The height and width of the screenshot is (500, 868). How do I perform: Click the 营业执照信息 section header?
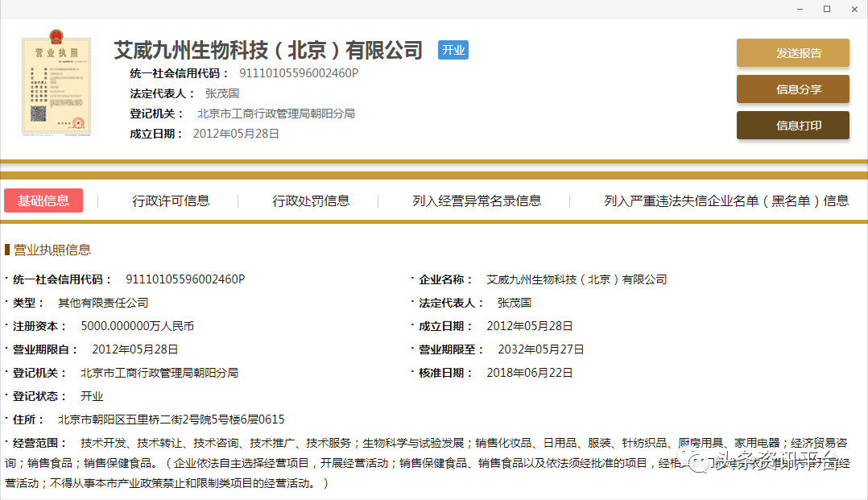(x=52, y=250)
